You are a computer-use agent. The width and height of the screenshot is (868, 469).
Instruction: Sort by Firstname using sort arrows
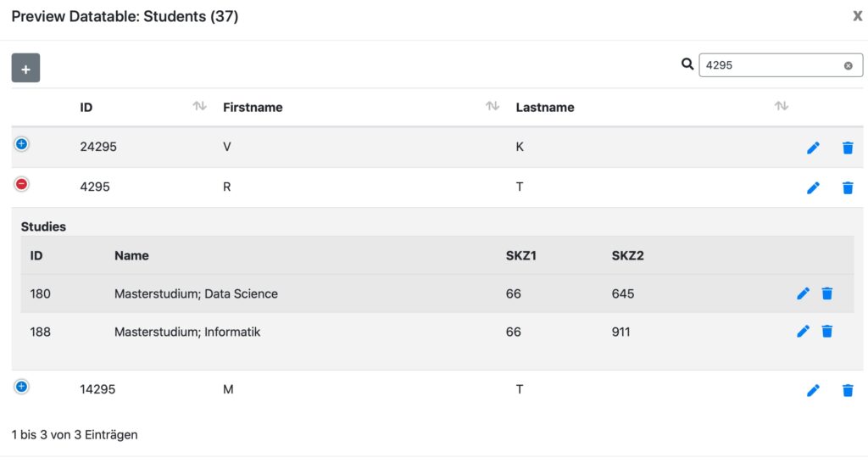tap(492, 106)
